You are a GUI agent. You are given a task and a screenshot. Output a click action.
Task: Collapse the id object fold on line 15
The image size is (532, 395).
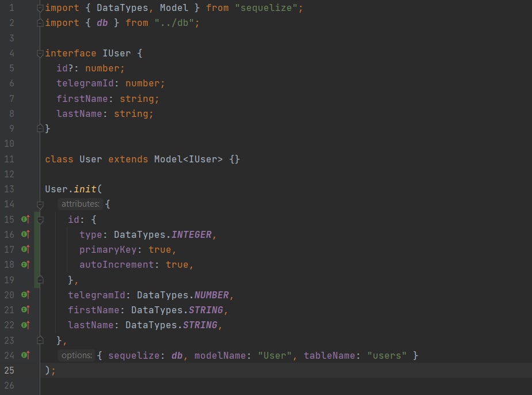pyautogui.click(x=40, y=220)
